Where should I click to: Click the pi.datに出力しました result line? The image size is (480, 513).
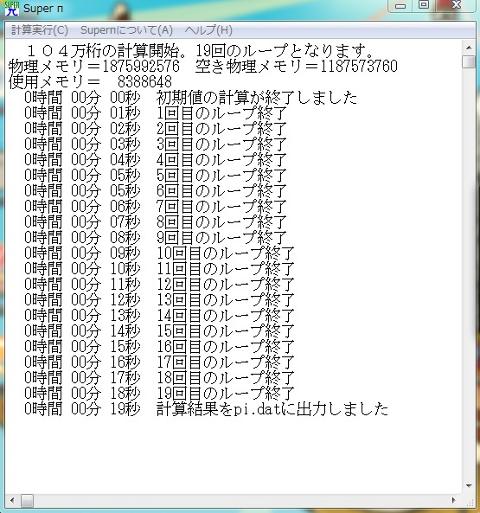click(206, 409)
